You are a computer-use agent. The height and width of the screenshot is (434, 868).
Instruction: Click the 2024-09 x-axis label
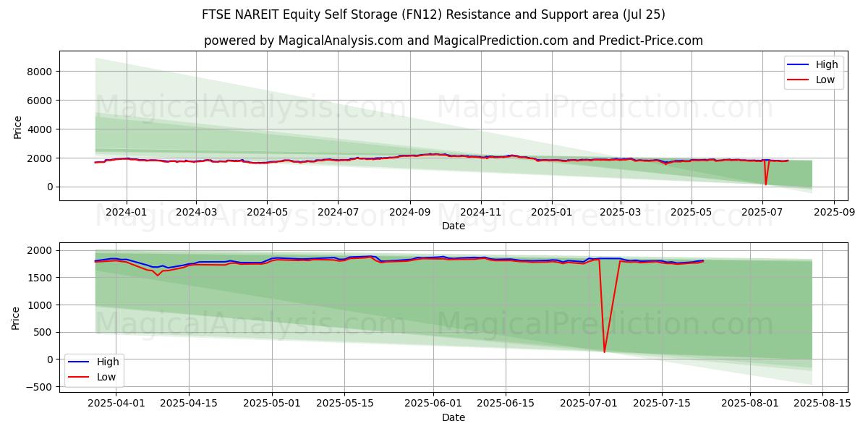(409, 213)
